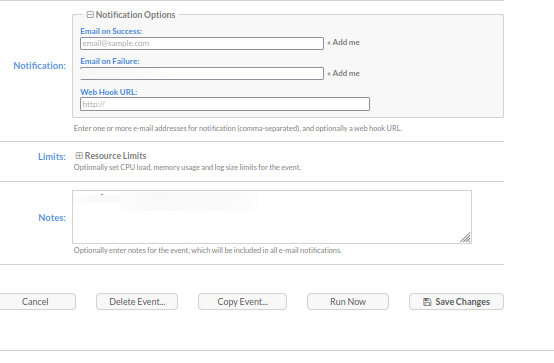Click the Copy Event button

[242, 301]
